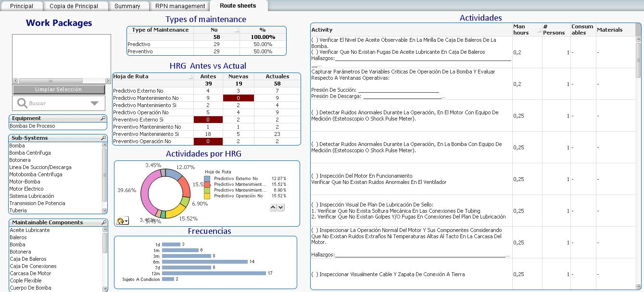Select the 12m bar in Frecuencias chart
This screenshot has height=292, width=644.
click(x=214, y=273)
